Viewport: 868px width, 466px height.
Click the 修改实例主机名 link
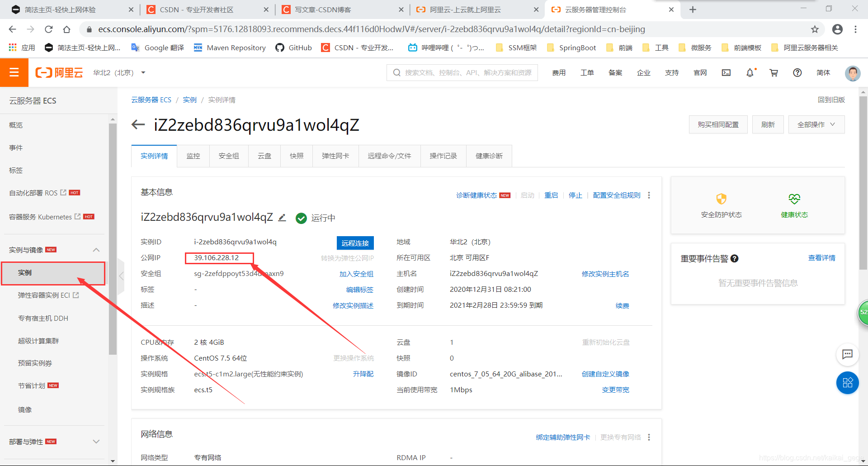(x=605, y=274)
